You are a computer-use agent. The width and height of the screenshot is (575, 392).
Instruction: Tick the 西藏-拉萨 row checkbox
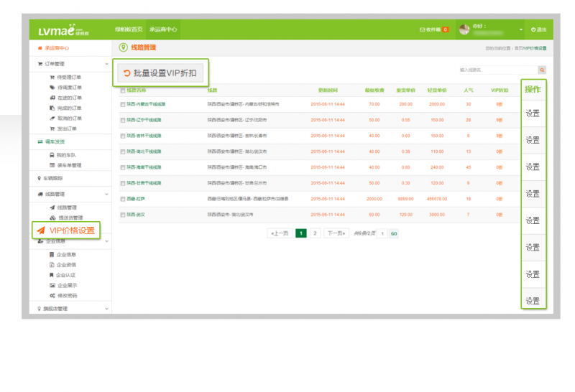[x=123, y=199]
